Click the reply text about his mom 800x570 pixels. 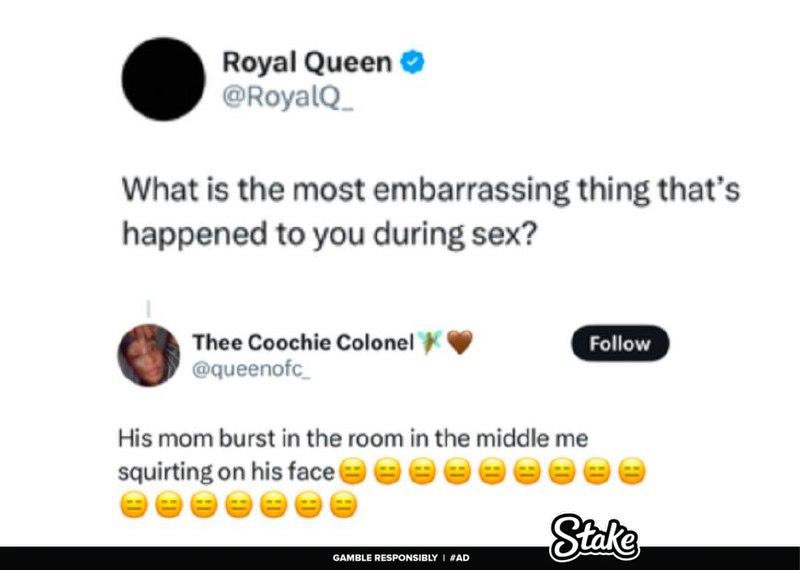coord(382,472)
